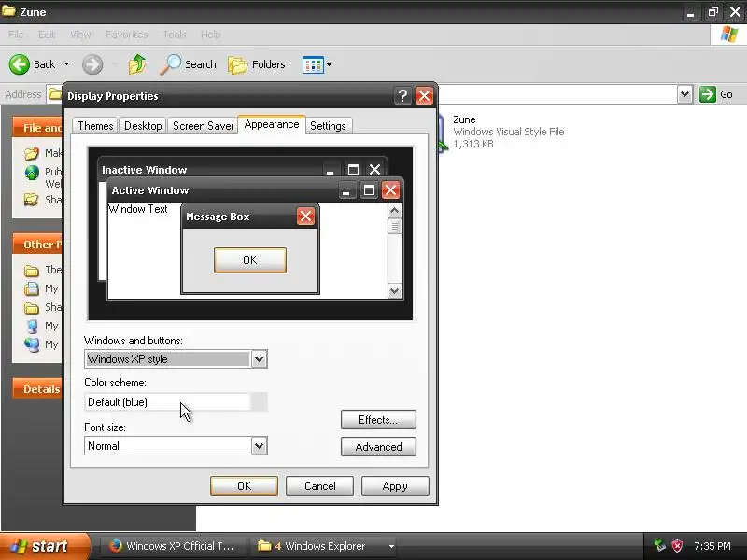747x560 pixels.
Task: Open the Edit menu
Action: pos(46,35)
